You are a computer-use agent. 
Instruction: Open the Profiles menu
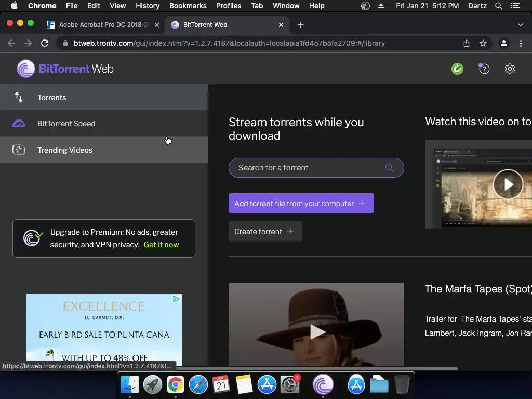229,6
